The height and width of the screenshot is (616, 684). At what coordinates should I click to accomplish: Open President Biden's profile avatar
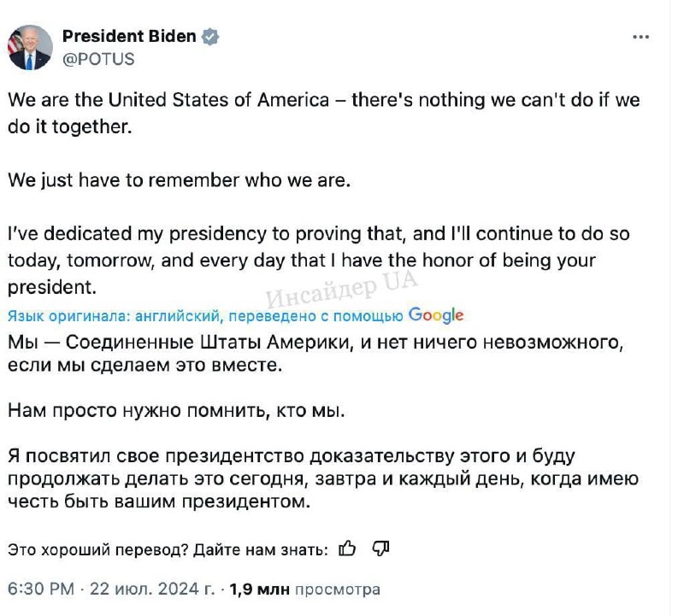coord(30,47)
